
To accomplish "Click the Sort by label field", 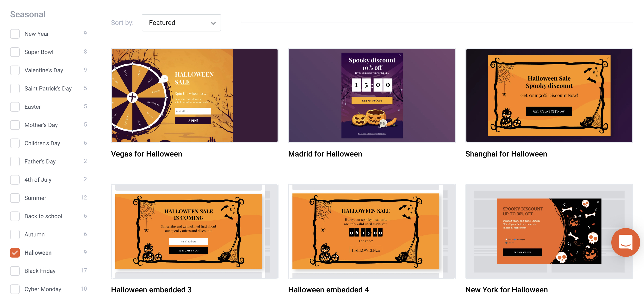I will (x=122, y=22).
